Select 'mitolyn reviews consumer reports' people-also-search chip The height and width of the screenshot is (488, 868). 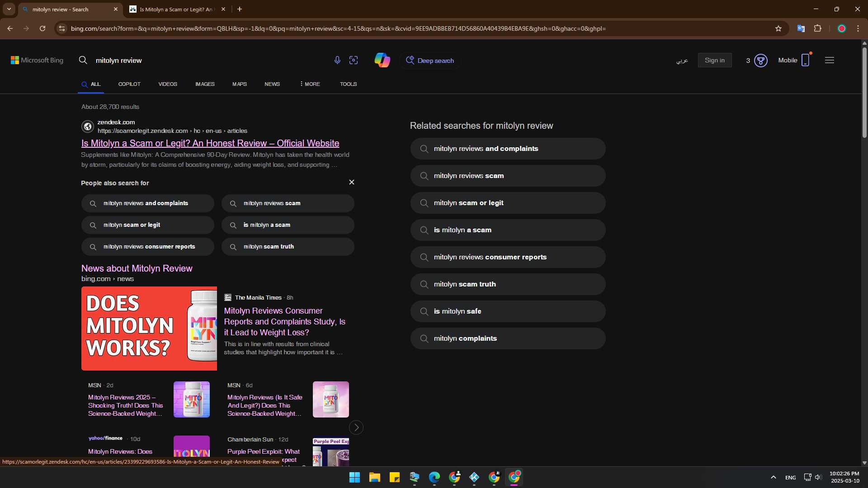[148, 247]
